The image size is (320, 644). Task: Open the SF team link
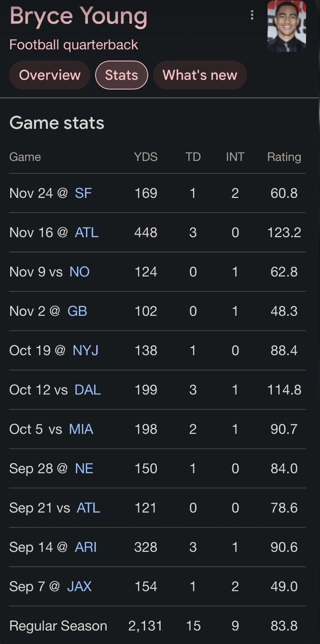[x=83, y=193]
